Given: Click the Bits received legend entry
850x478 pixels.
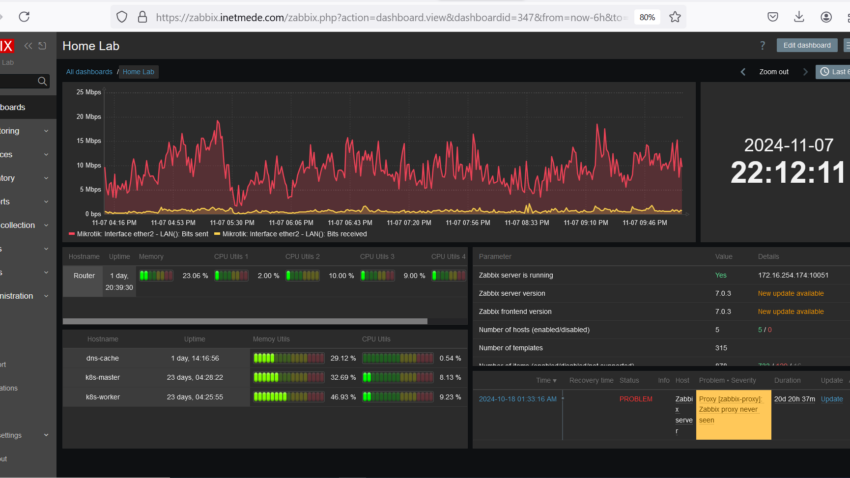Looking at the screenshot, I should point(291,234).
